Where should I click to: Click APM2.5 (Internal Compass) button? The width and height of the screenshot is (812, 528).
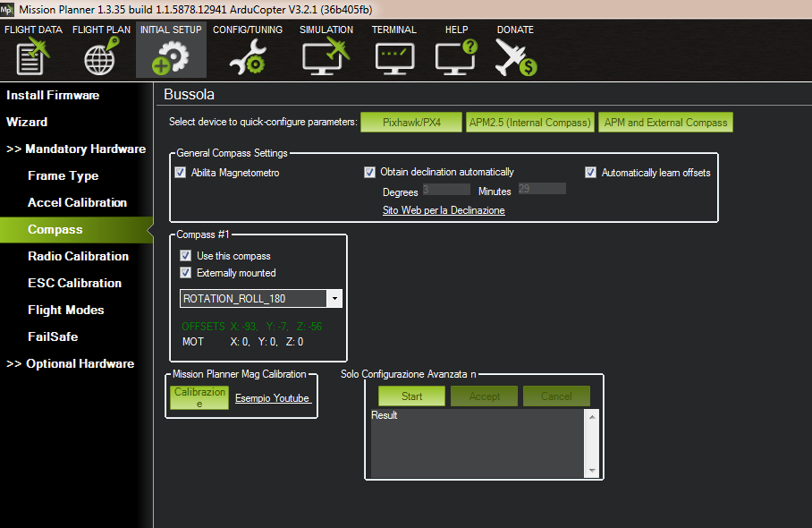click(529, 123)
